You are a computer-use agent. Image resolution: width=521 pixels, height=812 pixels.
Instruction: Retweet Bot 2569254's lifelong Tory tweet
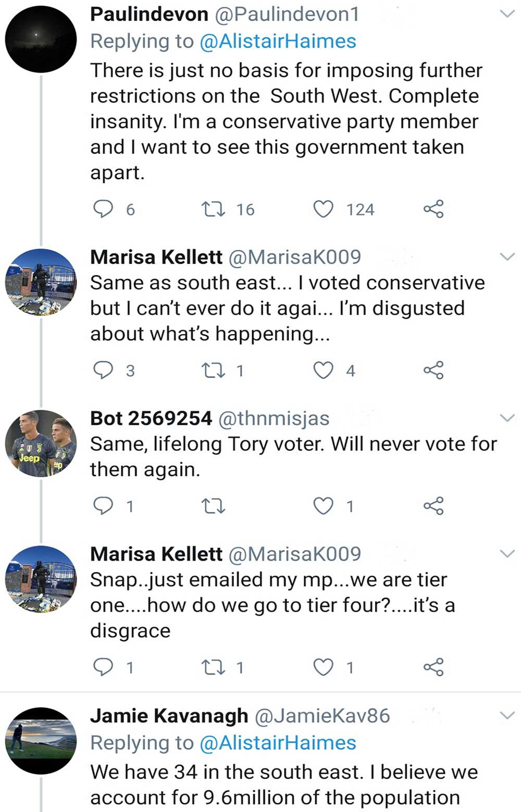(x=213, y=506)
